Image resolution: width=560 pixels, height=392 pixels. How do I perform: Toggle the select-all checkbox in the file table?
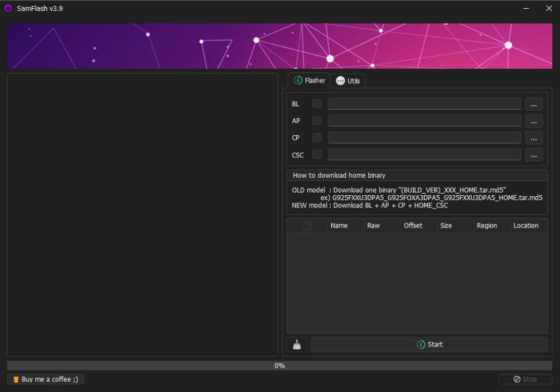[307, 225]
